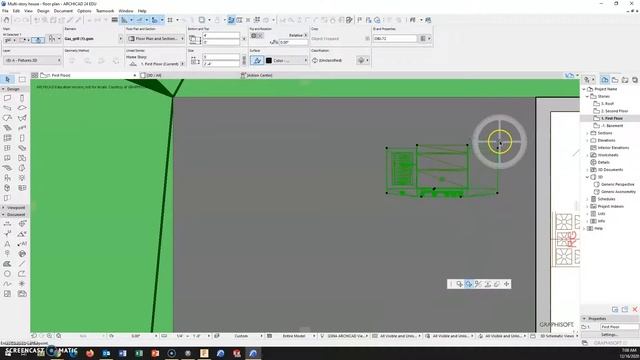Open the Edit menu

coord(16,11)
